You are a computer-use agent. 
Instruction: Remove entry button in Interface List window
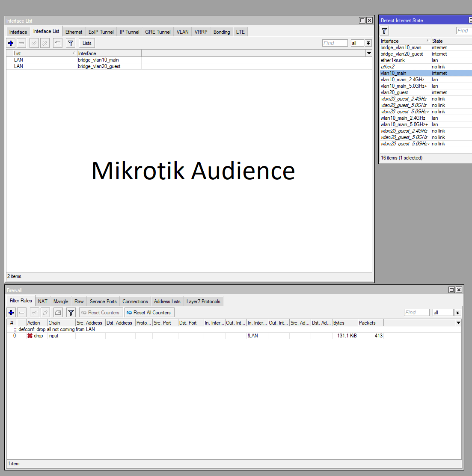(21, 43)
